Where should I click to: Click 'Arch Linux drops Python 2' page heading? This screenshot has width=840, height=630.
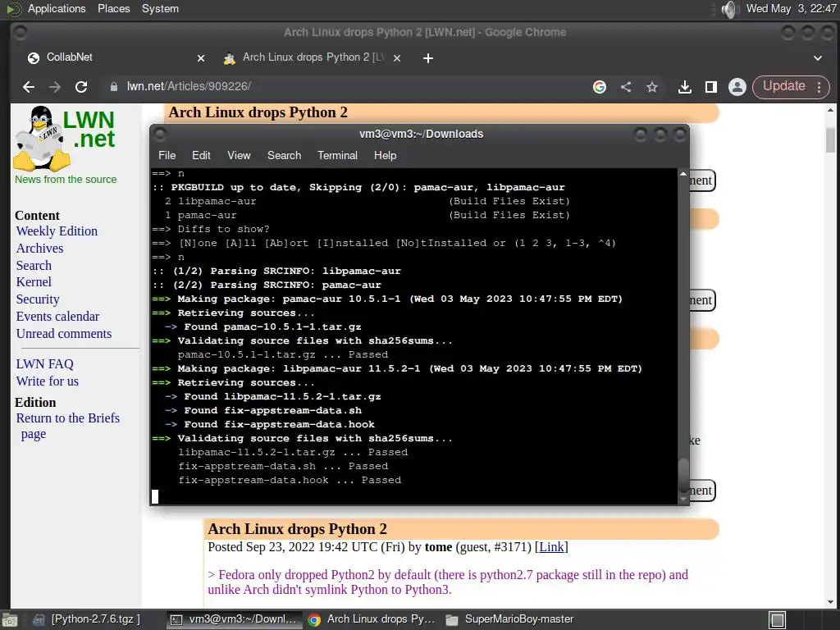pos(258,112)
